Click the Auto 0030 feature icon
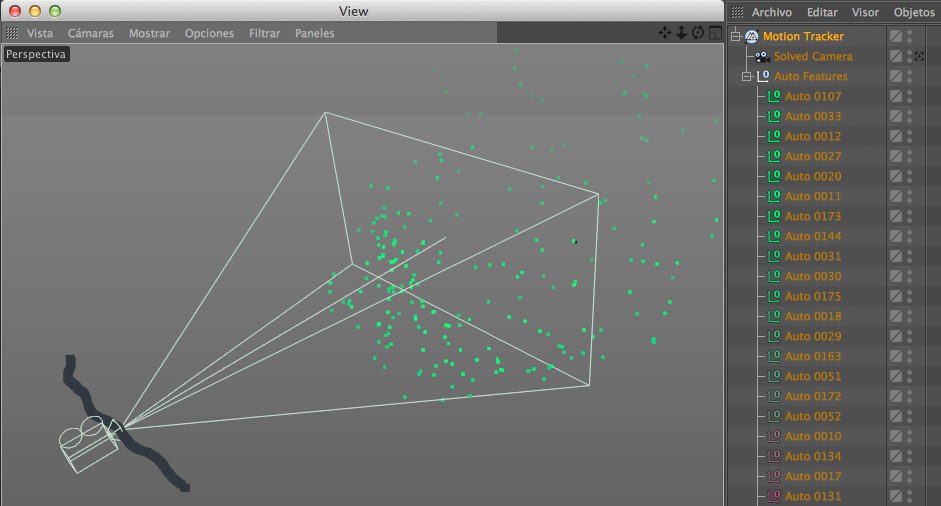This screenshot has width=941, height=506. point(774,276)
